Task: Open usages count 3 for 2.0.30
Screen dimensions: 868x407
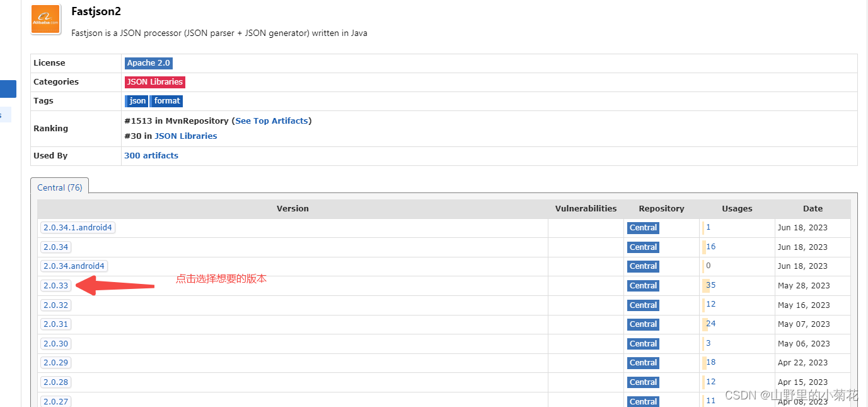Action: (709, 343)
